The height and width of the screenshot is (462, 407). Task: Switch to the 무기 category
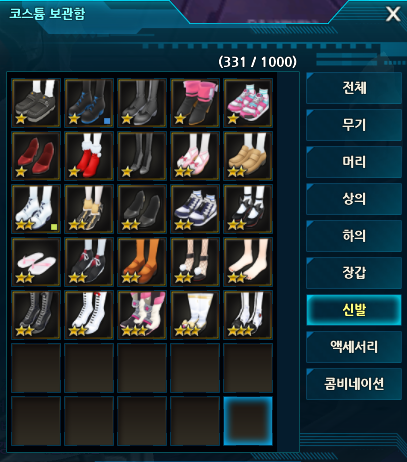tap(354, 125)
